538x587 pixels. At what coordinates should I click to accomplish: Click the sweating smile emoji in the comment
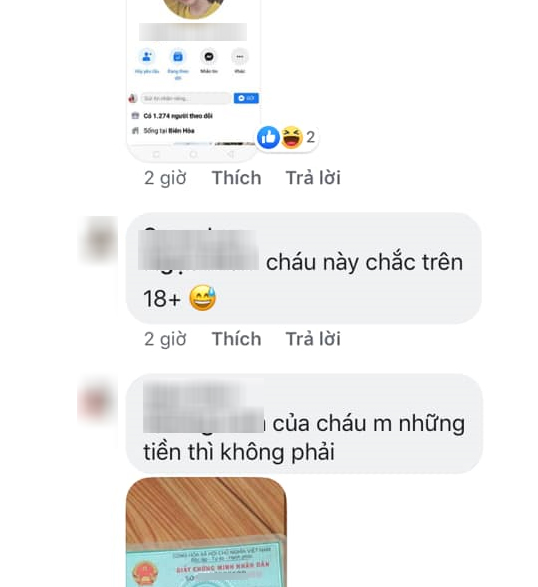point(203,298)
